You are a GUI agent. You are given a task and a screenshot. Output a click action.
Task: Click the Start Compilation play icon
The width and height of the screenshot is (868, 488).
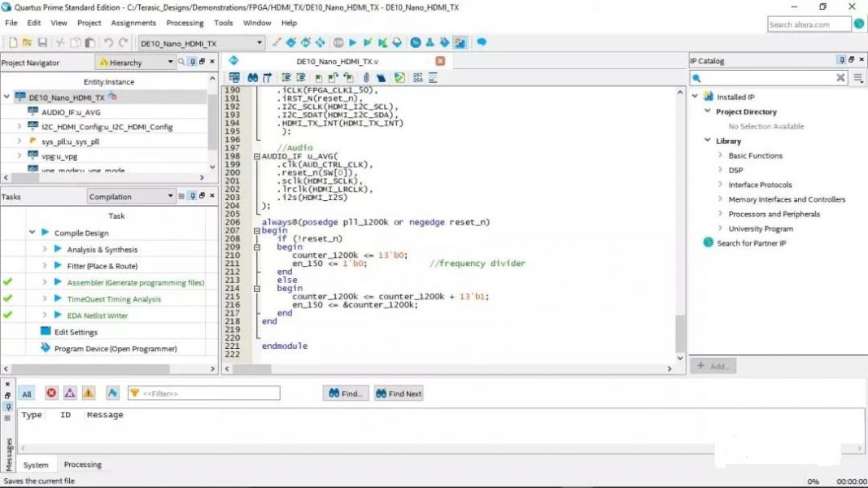click(353, 43)
